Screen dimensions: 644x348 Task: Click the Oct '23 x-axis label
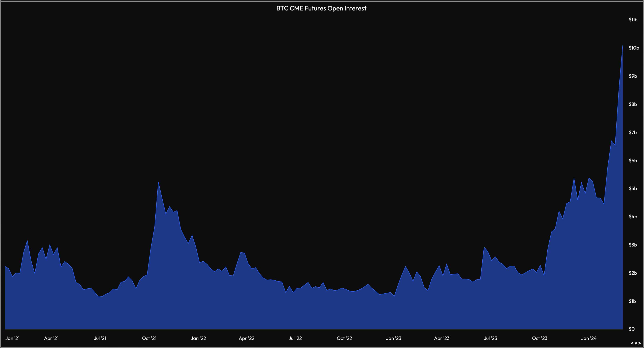540,338
